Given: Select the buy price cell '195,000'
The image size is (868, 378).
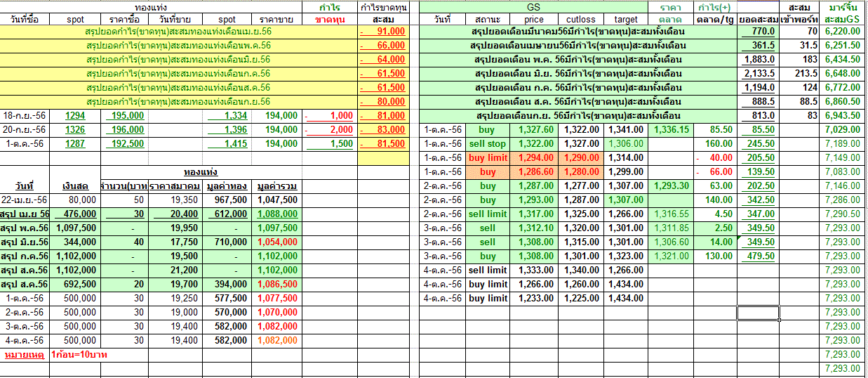Looking at the screenshot, I should (x=126, y=115).
